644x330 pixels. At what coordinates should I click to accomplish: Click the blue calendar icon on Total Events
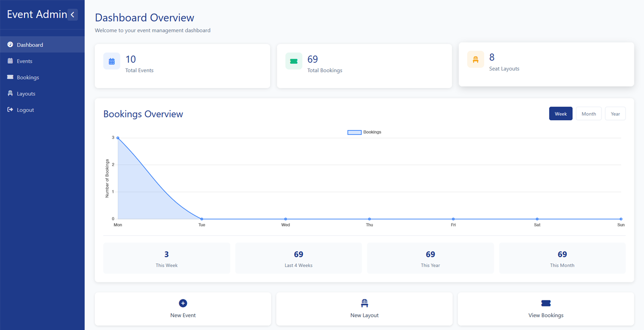click(x=112, y=61)
